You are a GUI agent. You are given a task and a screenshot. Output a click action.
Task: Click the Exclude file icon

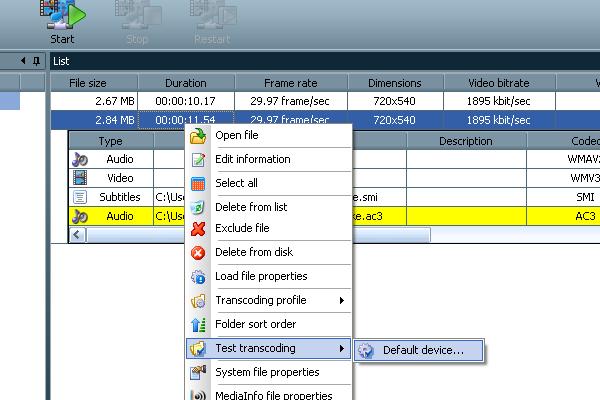click(x=197, y=229)
